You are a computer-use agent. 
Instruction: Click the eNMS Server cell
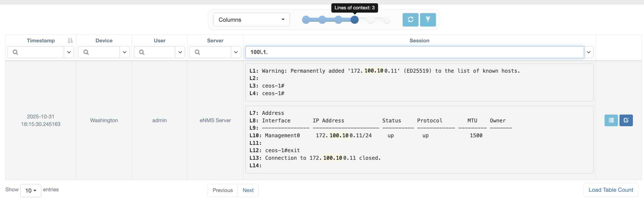215,120
